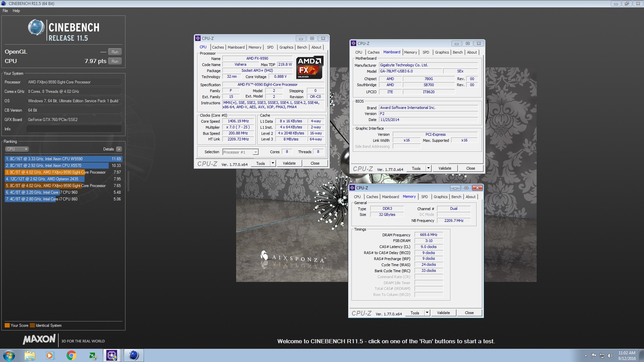This screenshot has width=644, height=362.
Task: Switch to CPU-Z via taskbar icon
Action: tap(112, 355)
